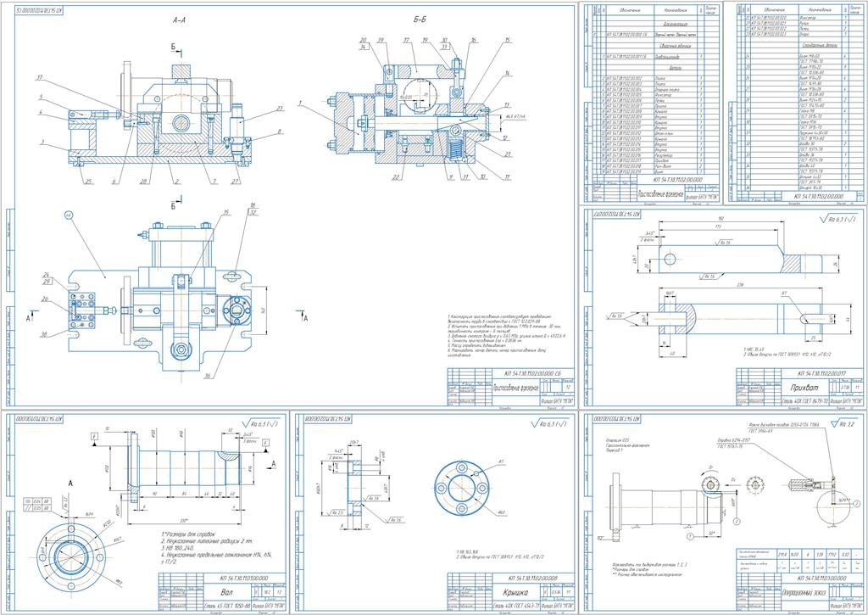
Task: Select material 'Сталь 40Х ГОСТ 4543-71'
Action: point(515,607)
